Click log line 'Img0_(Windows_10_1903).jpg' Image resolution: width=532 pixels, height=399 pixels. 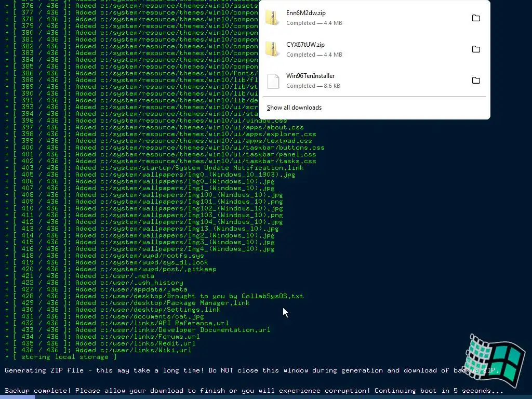[x=150, y=175]
